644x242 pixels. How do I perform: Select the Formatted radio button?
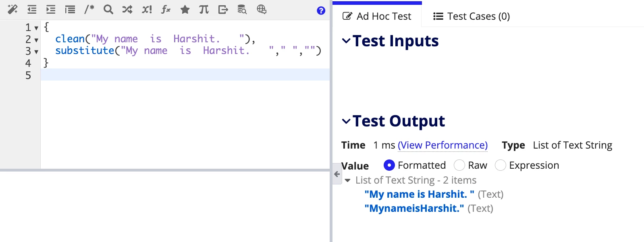[x=389, y=165]
